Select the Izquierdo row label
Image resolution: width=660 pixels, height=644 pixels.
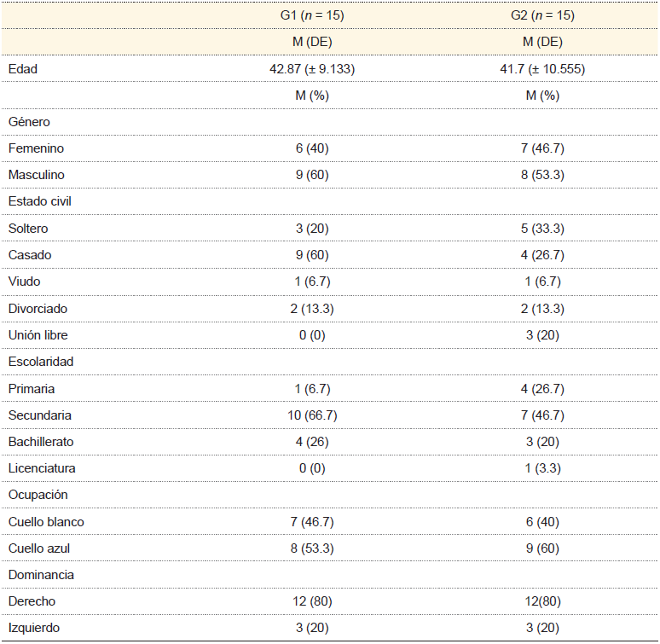click(x=34, y=629)
